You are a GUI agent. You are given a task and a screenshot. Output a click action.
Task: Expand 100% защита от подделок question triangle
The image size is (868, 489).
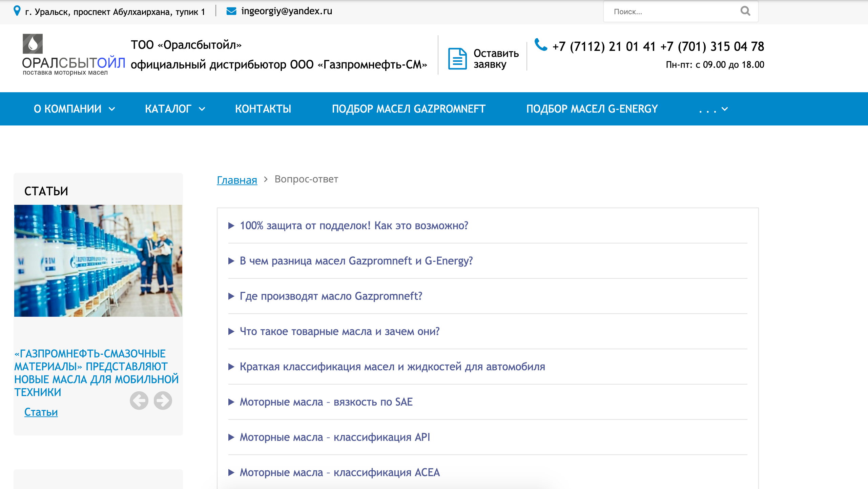231,226
